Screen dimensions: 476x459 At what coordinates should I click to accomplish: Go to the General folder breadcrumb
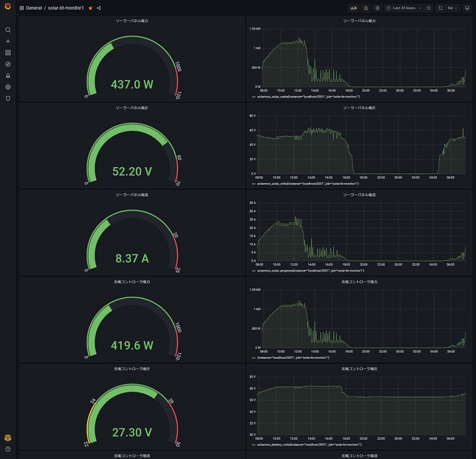[x=33, y=8]
